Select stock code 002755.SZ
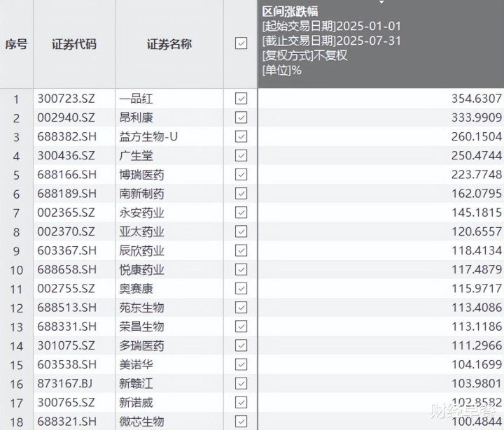Screen dimensions: 504x430 point(66,288)
